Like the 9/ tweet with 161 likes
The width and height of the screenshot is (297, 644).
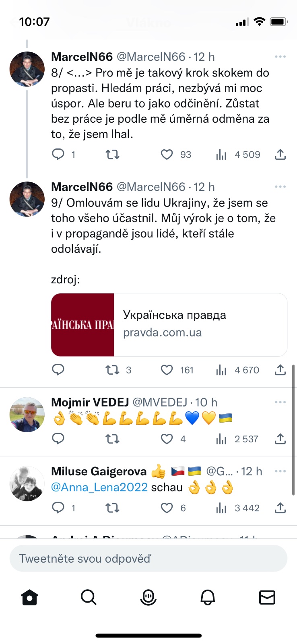[167, 370]
